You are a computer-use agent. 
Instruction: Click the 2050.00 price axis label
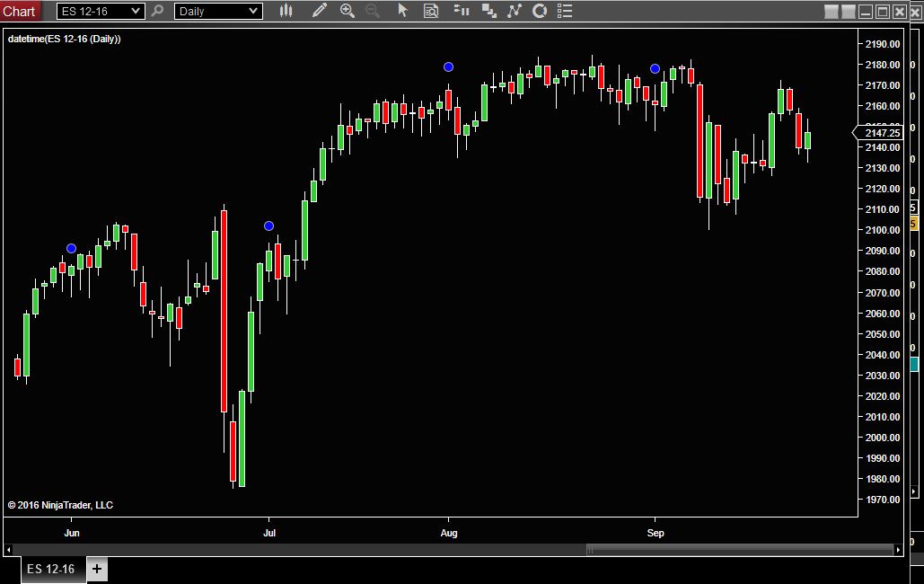pos(882,334)
